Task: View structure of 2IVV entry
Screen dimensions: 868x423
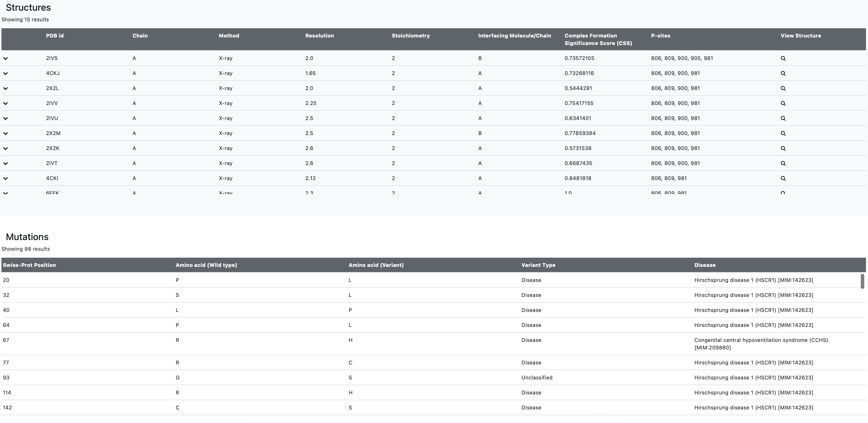Action: 783,103
